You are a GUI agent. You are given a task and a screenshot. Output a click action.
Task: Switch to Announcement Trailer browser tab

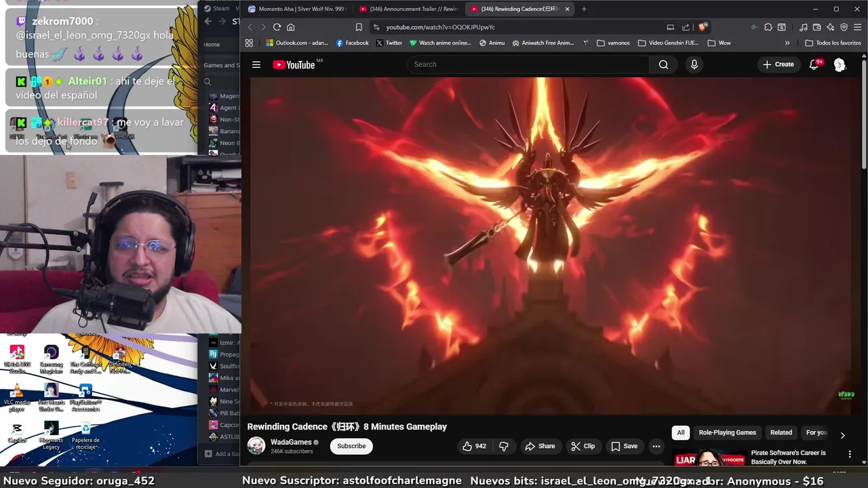point(408,9)
